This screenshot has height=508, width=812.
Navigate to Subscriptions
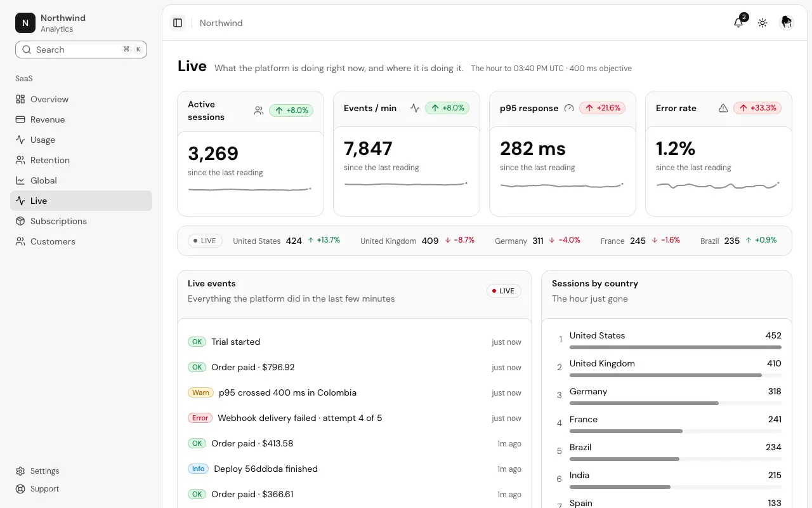(x=81, y=221)
